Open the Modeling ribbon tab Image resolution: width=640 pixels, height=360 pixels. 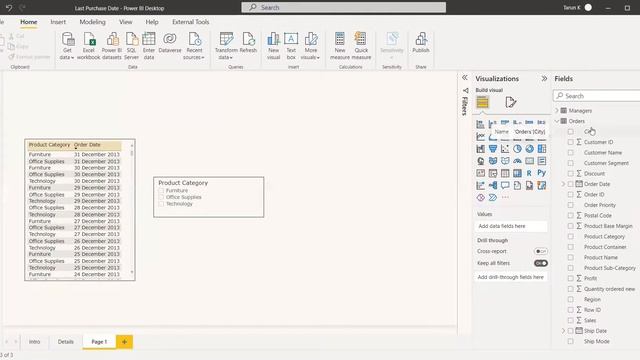point(93,22)
